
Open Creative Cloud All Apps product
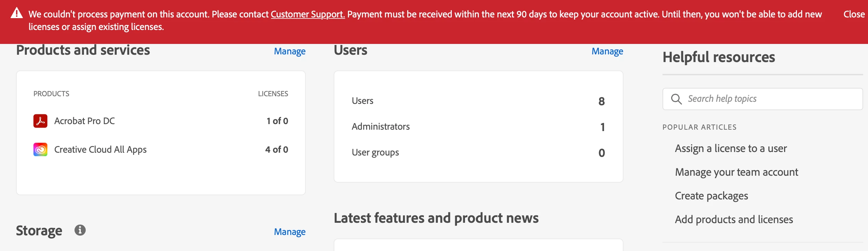[100, 150]
